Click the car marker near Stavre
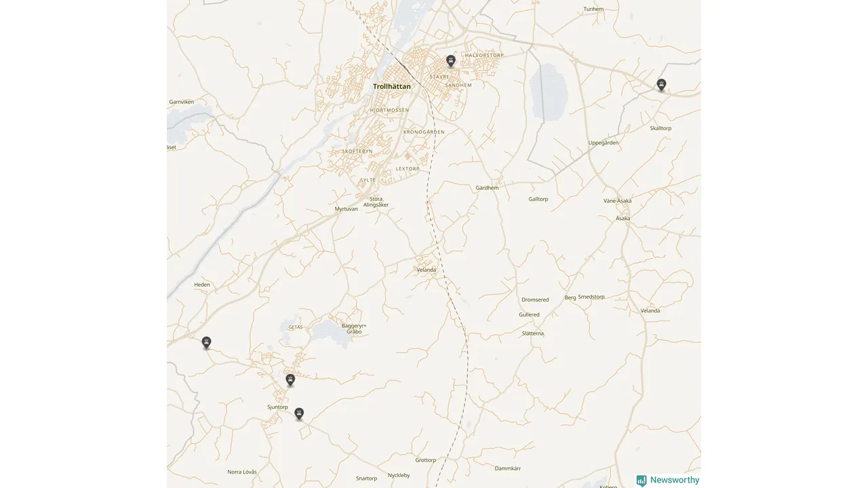 pyautogui.click(x=451, y=61)
